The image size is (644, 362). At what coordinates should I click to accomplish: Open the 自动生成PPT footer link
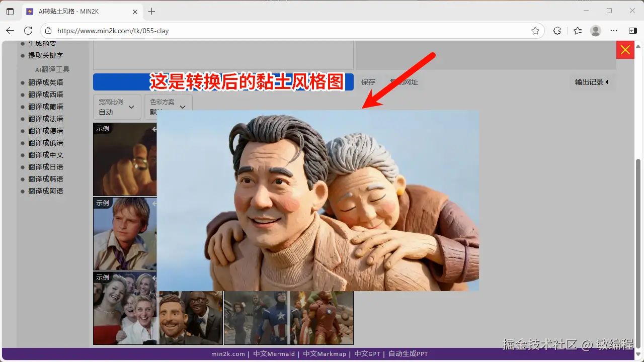pos(408,354)
